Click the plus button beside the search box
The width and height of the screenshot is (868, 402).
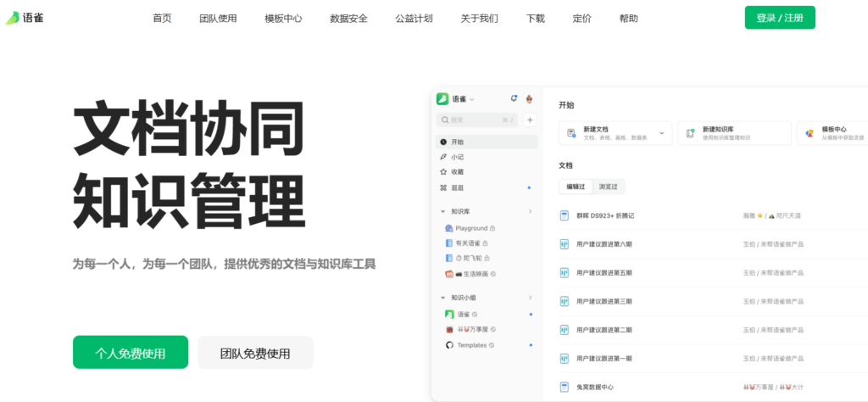pyautogui.click(x=530, y=120)
